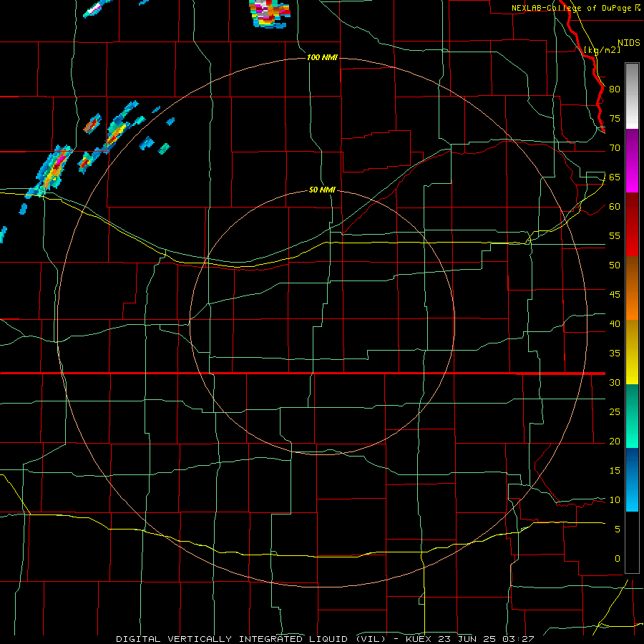Select the 100 NMI range ring label
Screen dimensions: 644x644
pyautogui.click(x=322, y=57)
